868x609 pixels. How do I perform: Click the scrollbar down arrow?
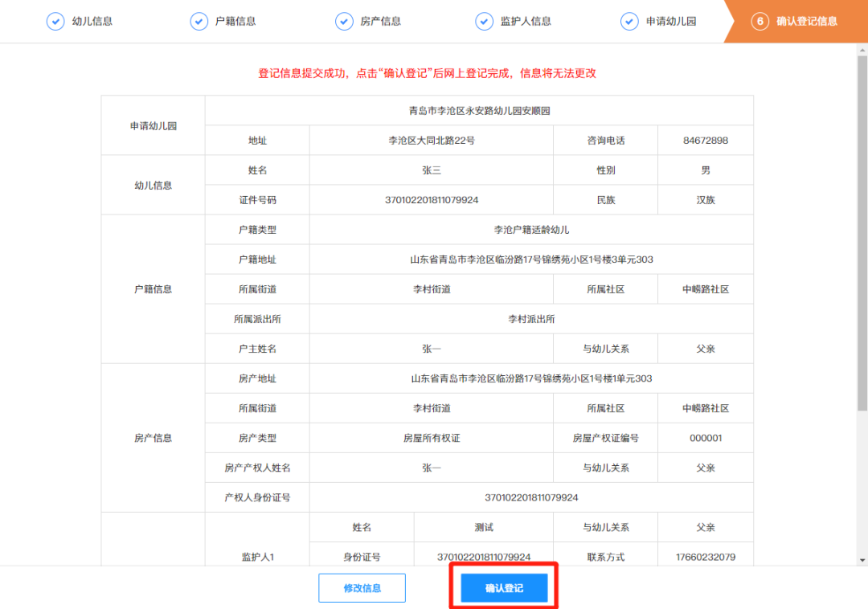click(x=862, y=560)
